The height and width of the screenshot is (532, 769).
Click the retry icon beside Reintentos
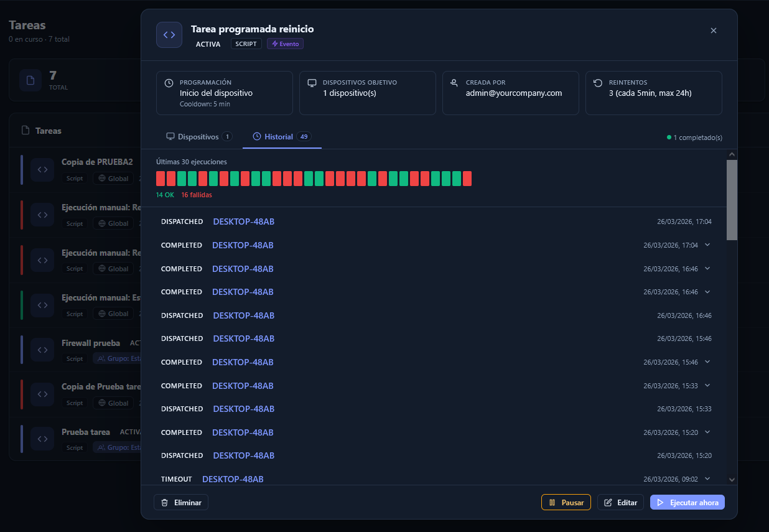click(x=598, y=83)
